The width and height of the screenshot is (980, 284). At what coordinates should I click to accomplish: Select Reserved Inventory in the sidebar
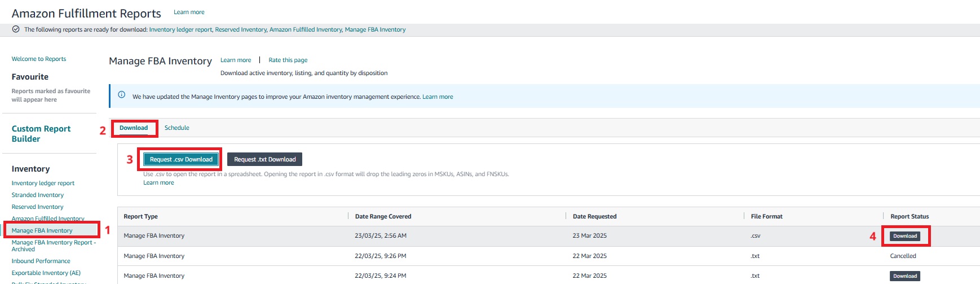38,207
